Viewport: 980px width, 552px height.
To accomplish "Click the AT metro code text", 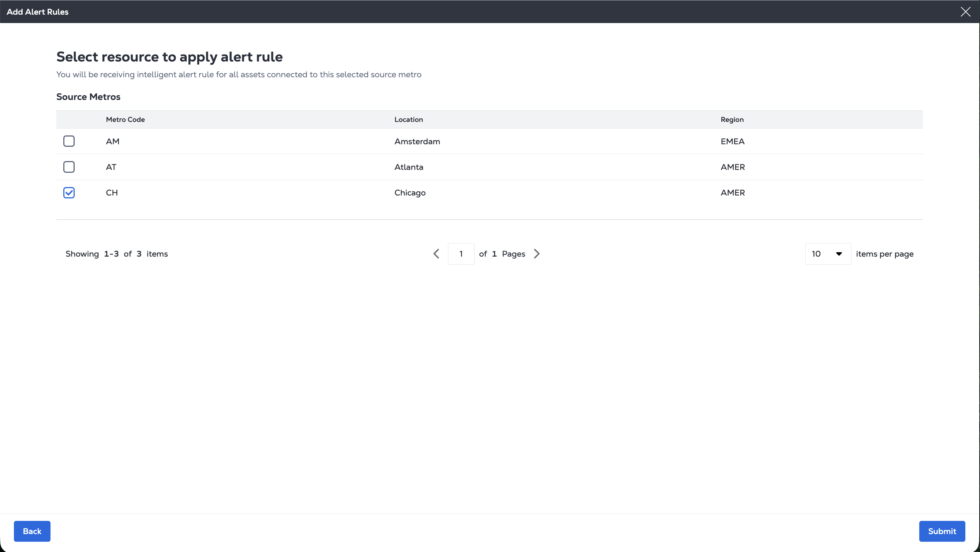I will coord(111,167).
